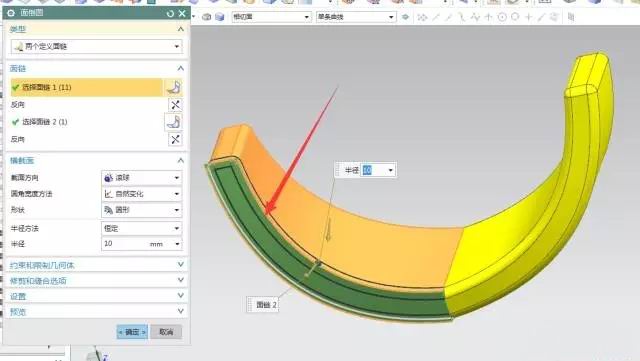Reverse direction for face chain 2
This screenshot has height=361, width=640.
[x=176, y=140]
